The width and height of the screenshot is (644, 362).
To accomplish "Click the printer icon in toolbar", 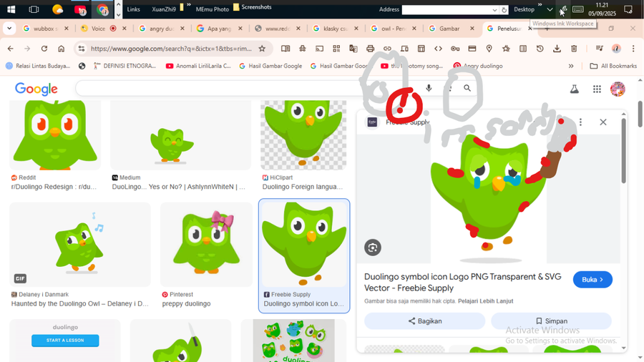I will coord(370,49).
